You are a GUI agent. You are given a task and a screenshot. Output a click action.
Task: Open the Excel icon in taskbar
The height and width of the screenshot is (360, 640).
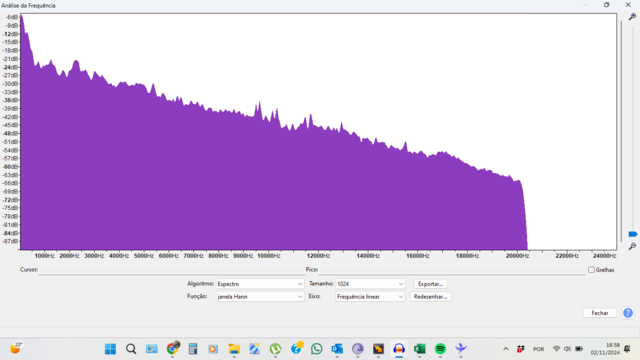420,349
